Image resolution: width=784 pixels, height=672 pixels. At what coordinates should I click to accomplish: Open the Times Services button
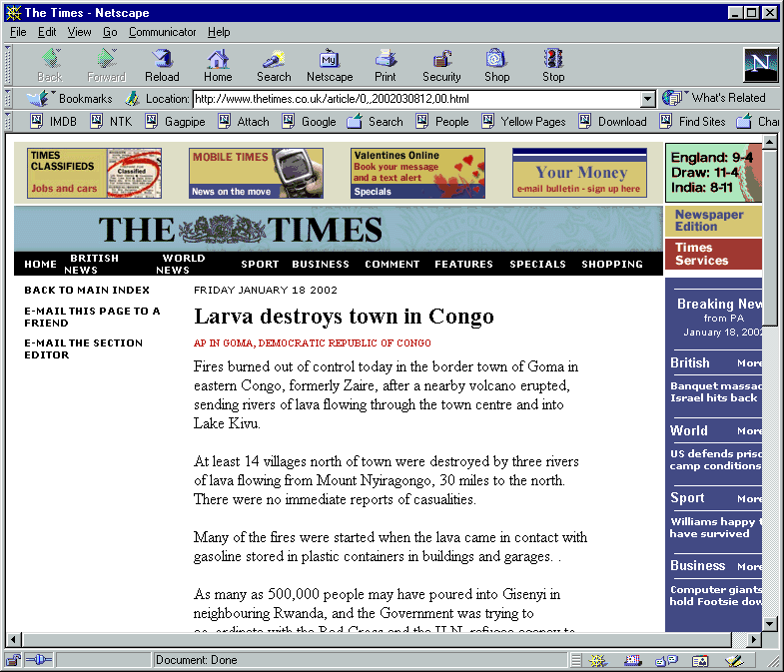click(713, 254)
